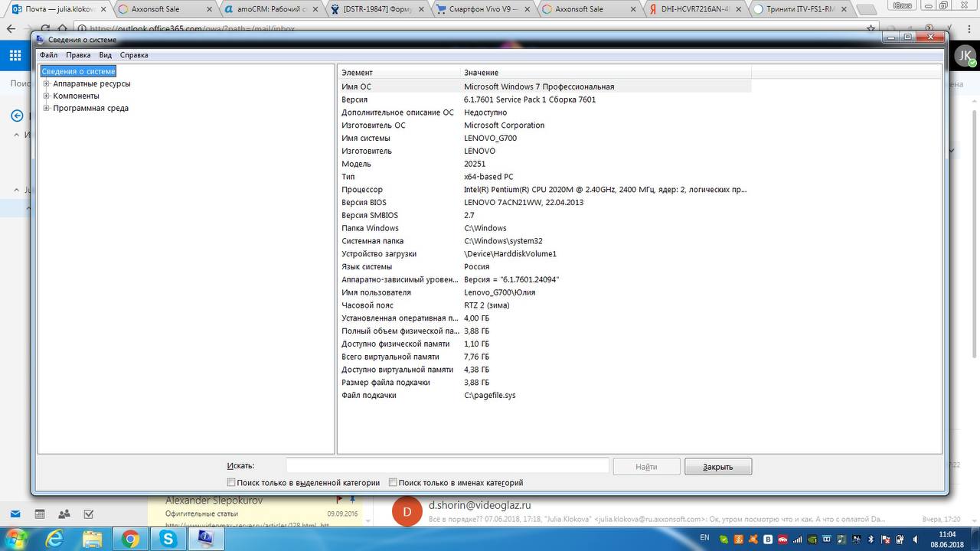Open the Файл menu
Image resolution: width=980 pixels, height=551 pixels.
click(x=48, y=55)
